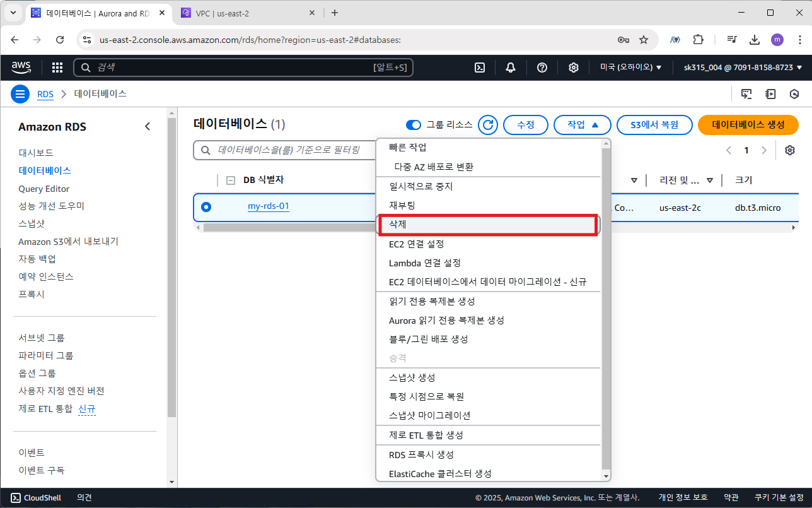The height and width of the screenshot is (508, 812).
Task: Open table preferences gear icon
Action: 790,150
